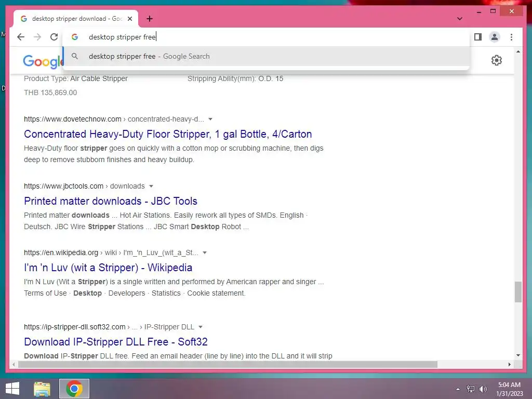Open the Chrome profile avatar menu

pos(495,37)
